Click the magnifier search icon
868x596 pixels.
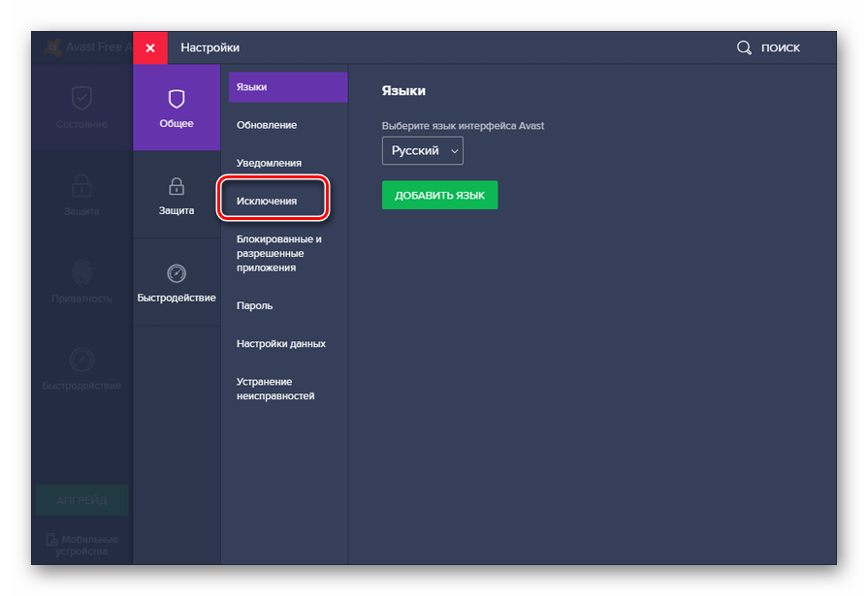[x=744, y=47]
